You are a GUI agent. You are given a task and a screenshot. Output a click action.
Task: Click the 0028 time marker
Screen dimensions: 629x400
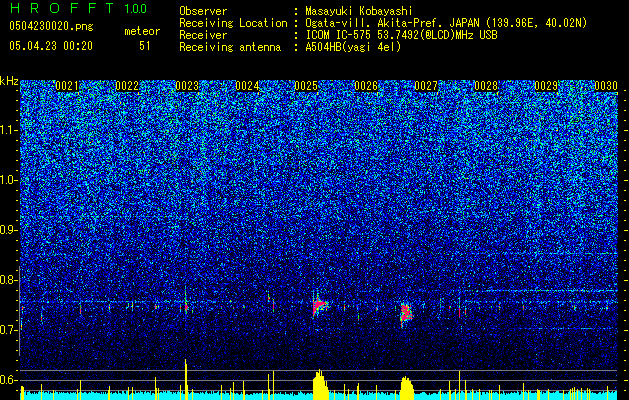click(x=486, y=86)
